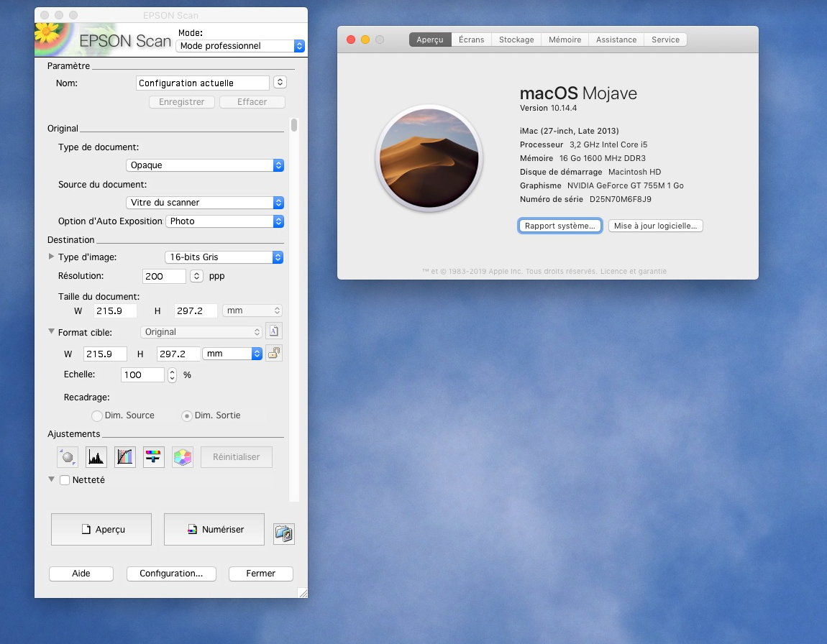Click the Format cible width field

point(105,354)
